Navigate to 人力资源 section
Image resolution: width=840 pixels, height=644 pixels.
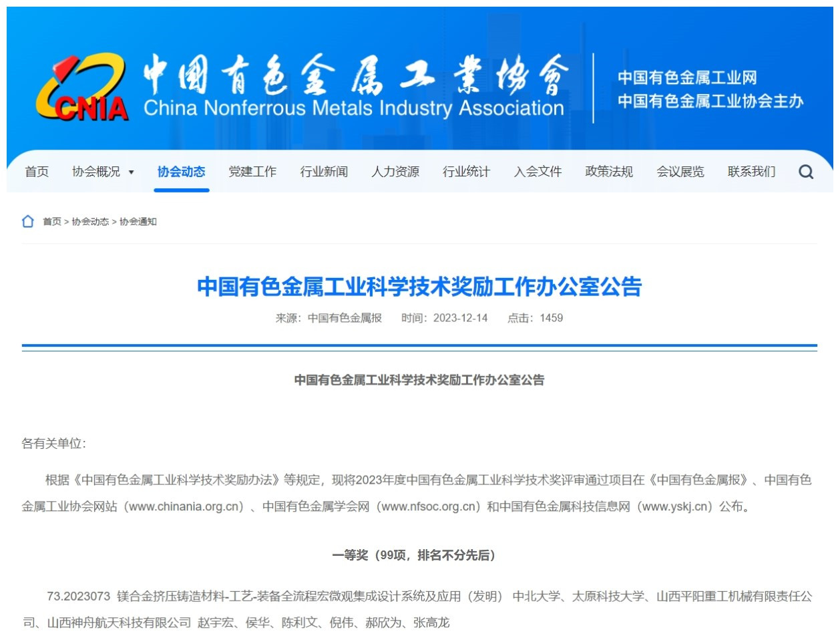point(395,172)
